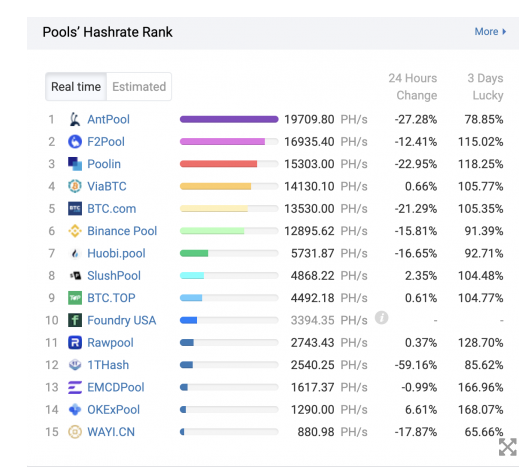
Task: Open the Huobi.pool link
Action: [x=116, y=253]
